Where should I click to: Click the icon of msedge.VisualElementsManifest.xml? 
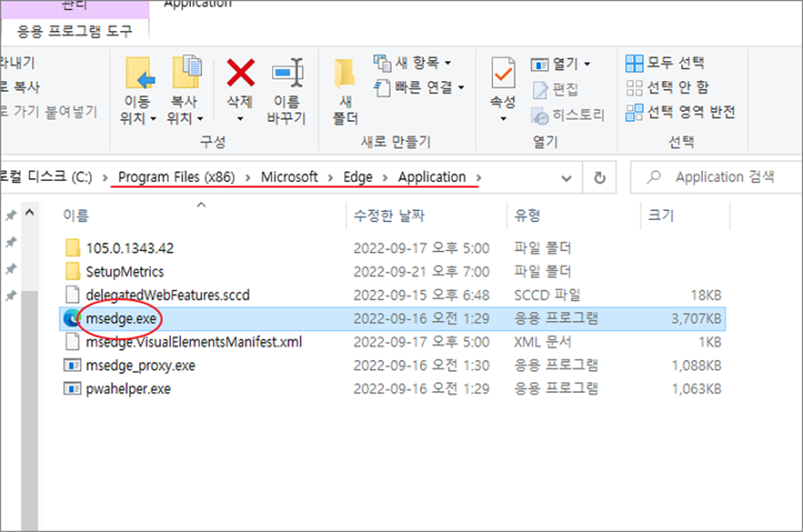(x=72, y=342)
